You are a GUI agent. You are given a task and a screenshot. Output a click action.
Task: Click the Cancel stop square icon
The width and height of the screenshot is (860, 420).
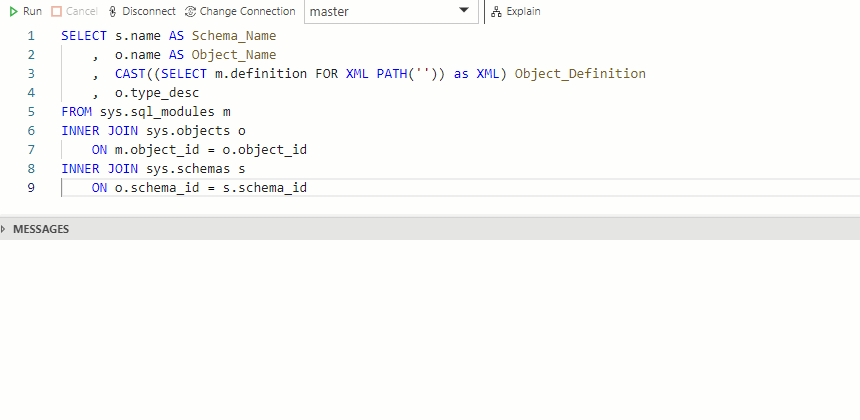56,12
